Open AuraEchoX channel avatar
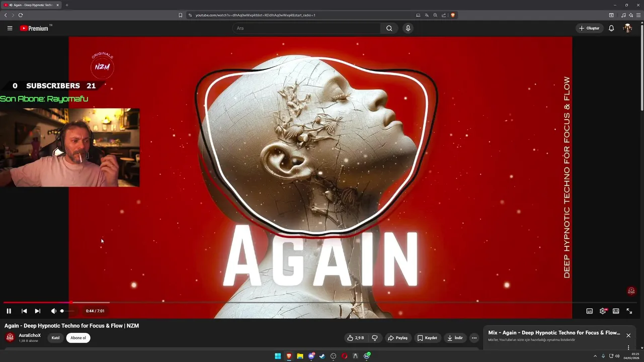The width and height of the screenshot is (644, 362). [10, 337]
